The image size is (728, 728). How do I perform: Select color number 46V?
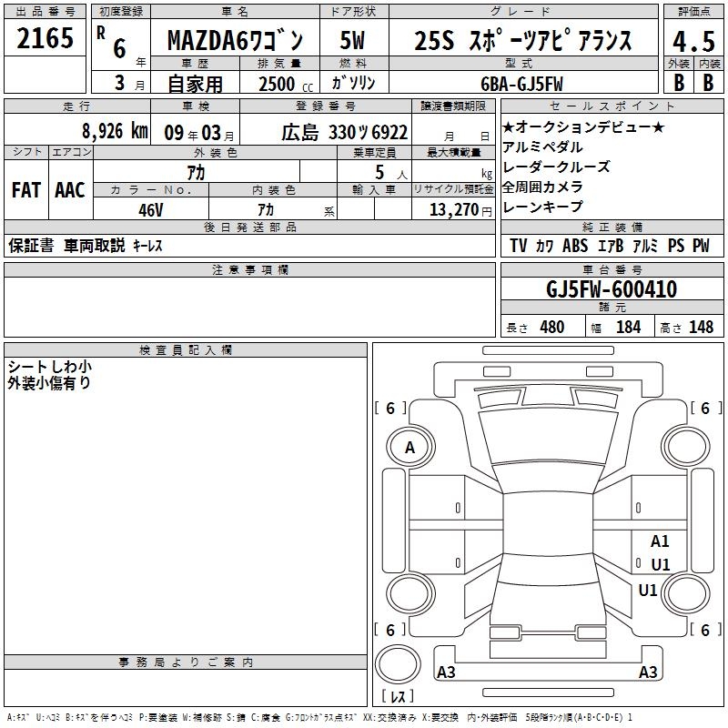[x=151, y=210]
